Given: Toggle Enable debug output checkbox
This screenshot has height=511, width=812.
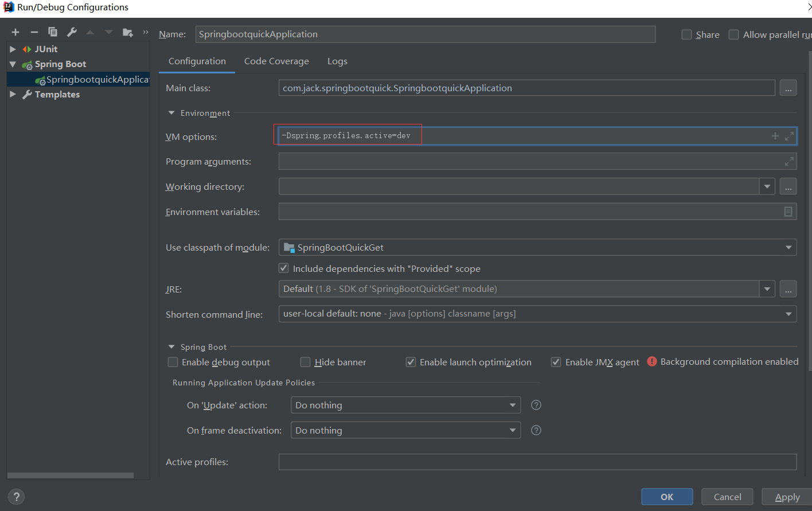Looking at the screenshot, I should (173, 362).
